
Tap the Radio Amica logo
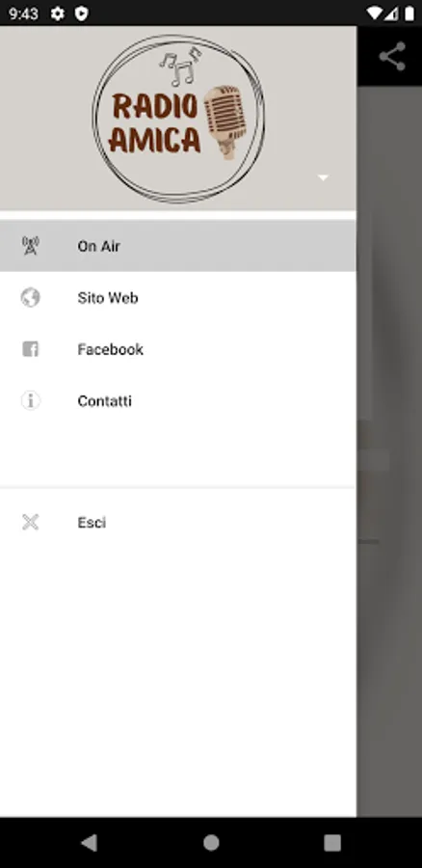(x=178, y=119)
